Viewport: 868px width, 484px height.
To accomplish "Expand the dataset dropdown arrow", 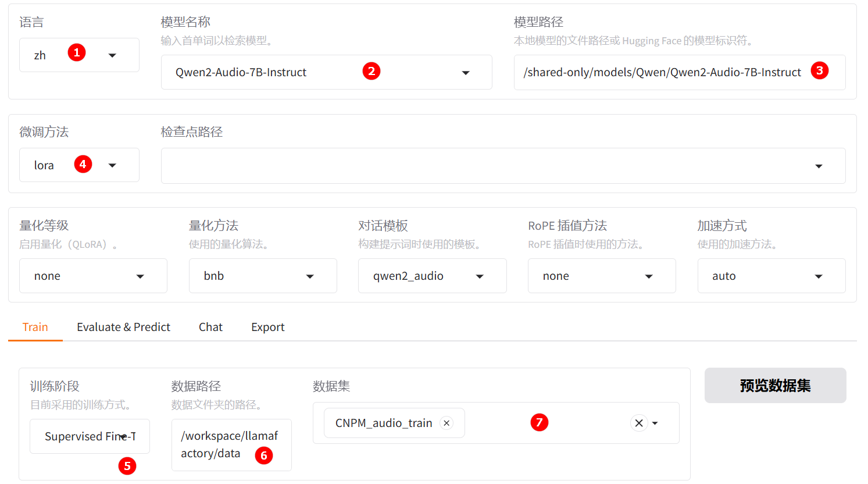I will tap(655, 424).
